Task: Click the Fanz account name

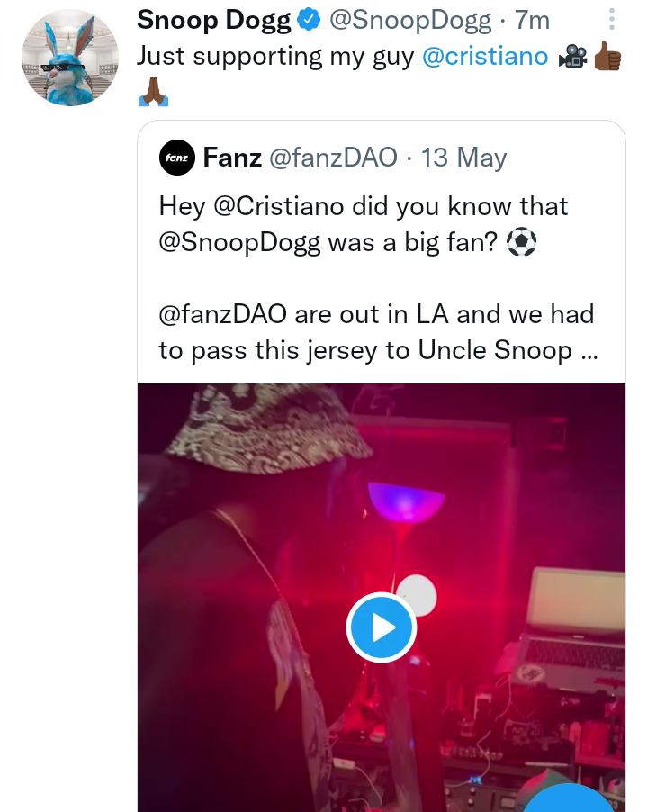Action: click(x=232, y=158)
